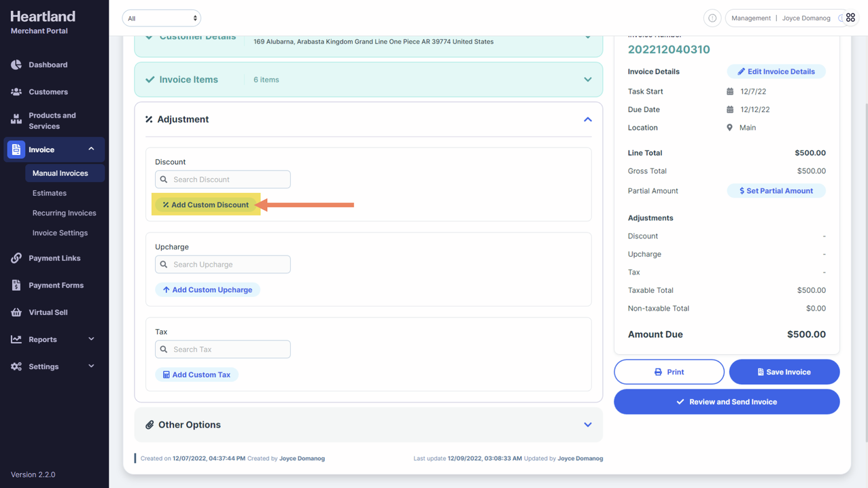Click the Gross Total $500.00 value
Image resolution: width=868 pixels, height=488 pixels.
pos(812,171)
